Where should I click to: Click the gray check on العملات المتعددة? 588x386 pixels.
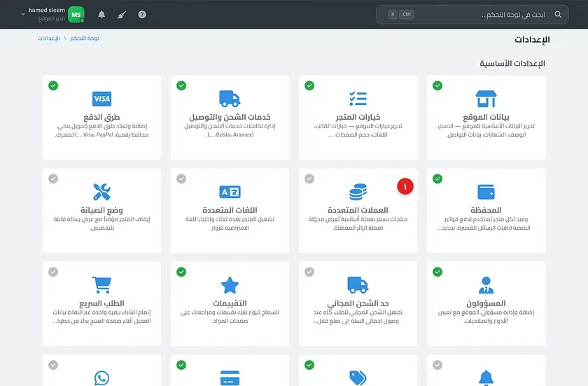coord(309,179)
